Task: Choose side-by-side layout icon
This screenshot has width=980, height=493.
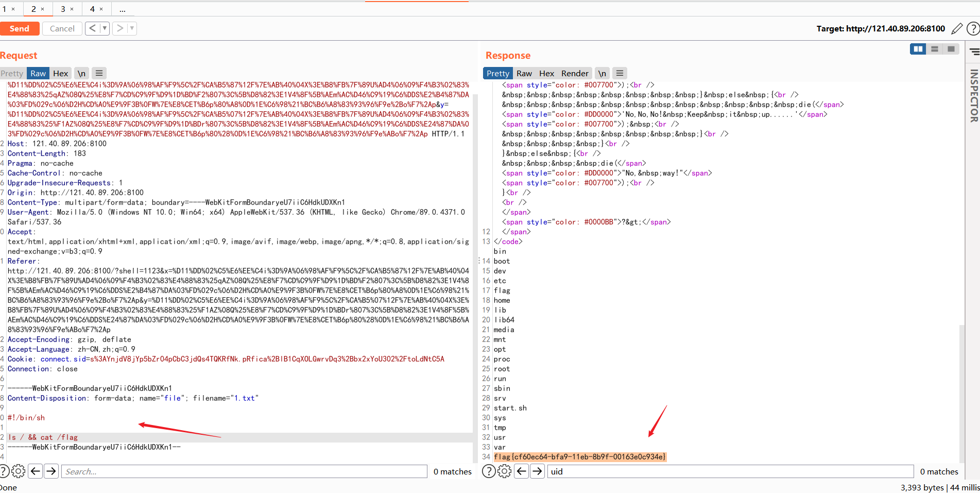Action: click(918, 49)
